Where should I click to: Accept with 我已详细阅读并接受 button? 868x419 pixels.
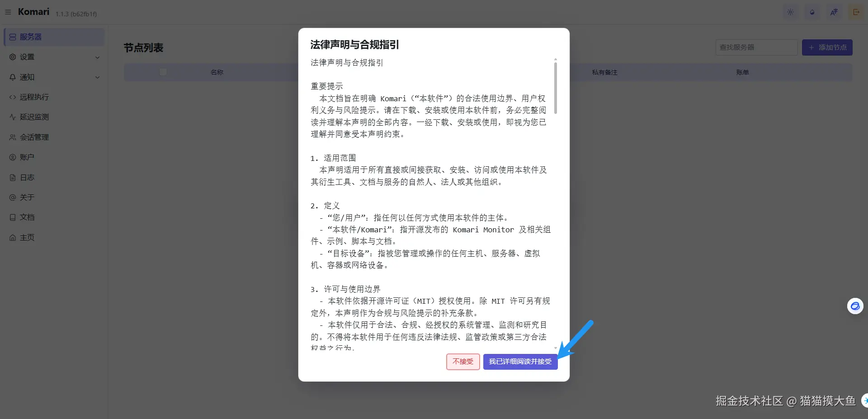(x=520, y=362)
